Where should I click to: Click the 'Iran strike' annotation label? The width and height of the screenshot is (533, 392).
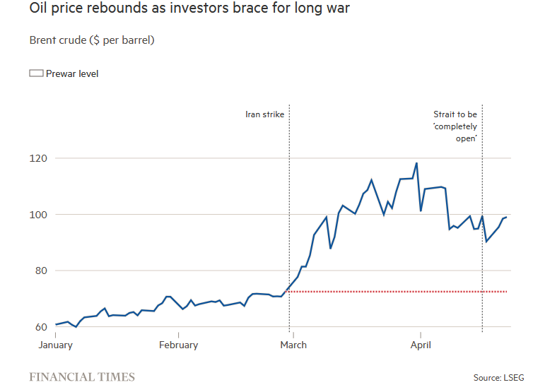tap(264, 113)
